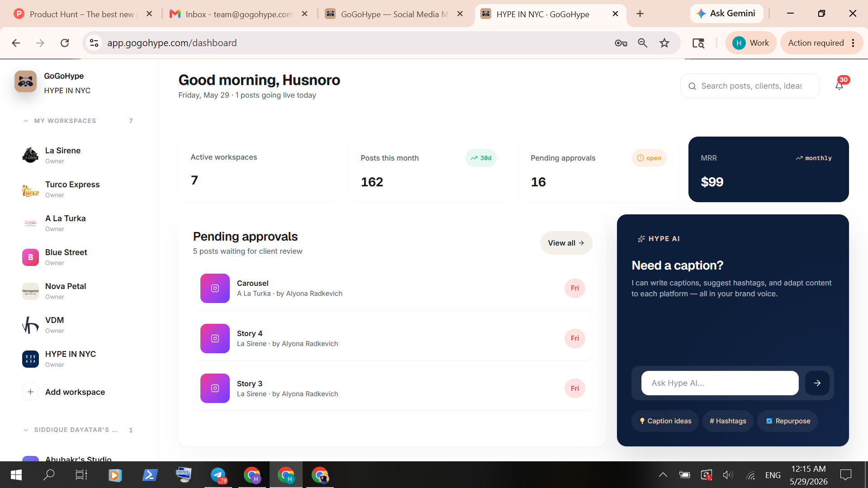Click Add workspace
This screenshot has width=868, height=488.
[x=75, y=392]
